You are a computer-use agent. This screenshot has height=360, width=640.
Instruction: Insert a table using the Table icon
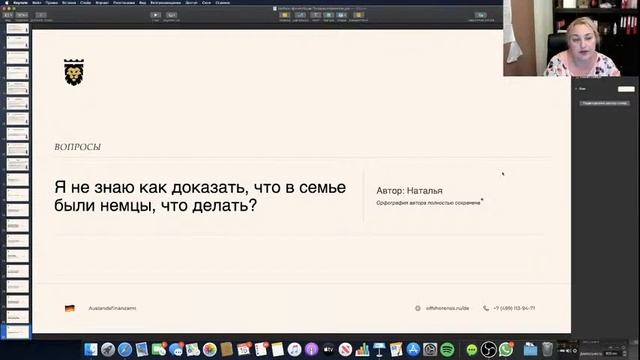coord(284,15)
